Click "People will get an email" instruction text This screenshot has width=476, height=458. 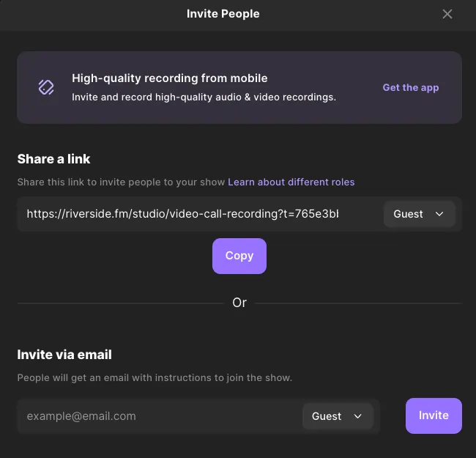click(x=155, y=378)
